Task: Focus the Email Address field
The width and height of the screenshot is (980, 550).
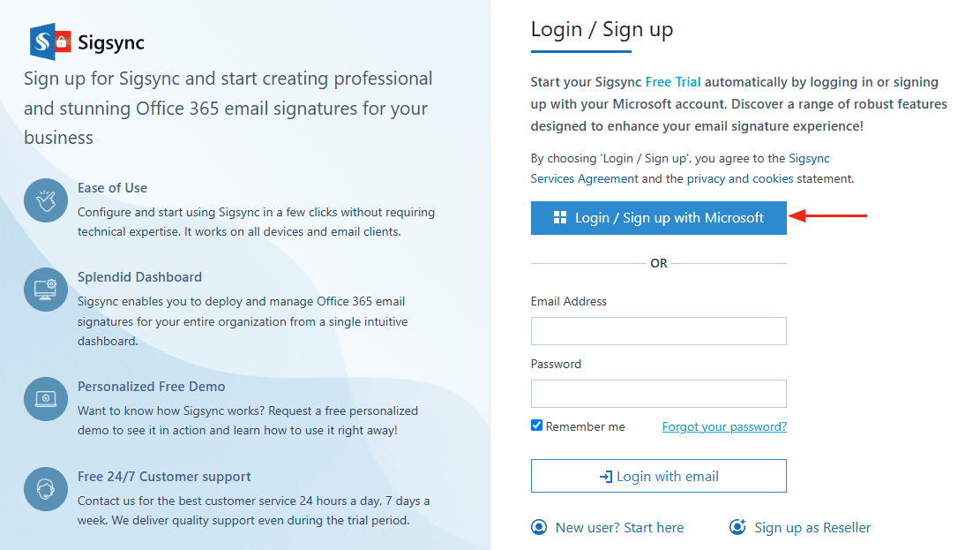Action: tap(658, 331)
